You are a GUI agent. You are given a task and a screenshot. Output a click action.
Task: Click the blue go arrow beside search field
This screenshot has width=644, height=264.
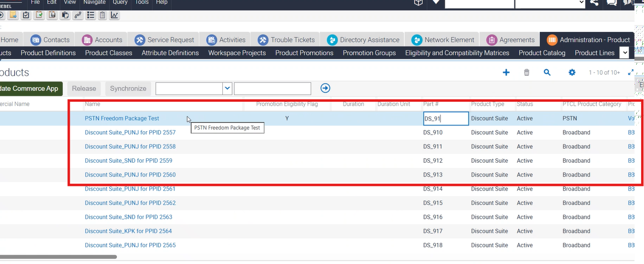click(325, 88)
